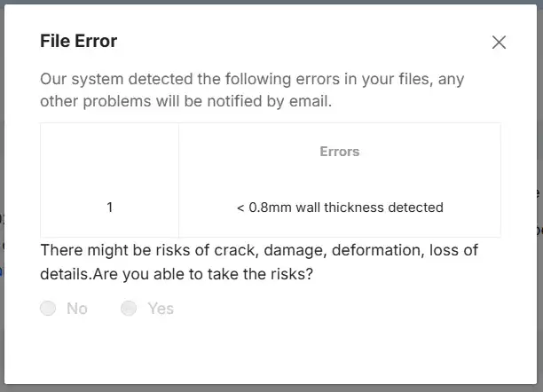
Task: Click the Errors column header
Action: 339,152
